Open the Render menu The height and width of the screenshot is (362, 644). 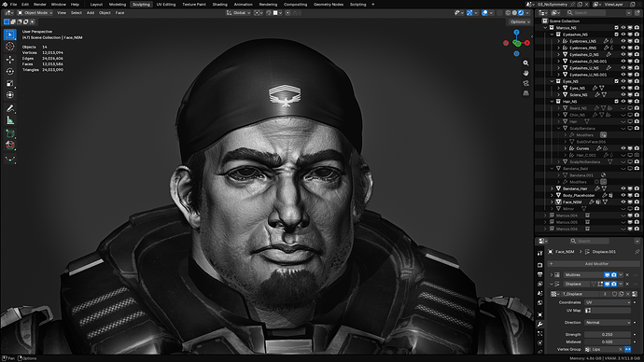tap(40, 4)
